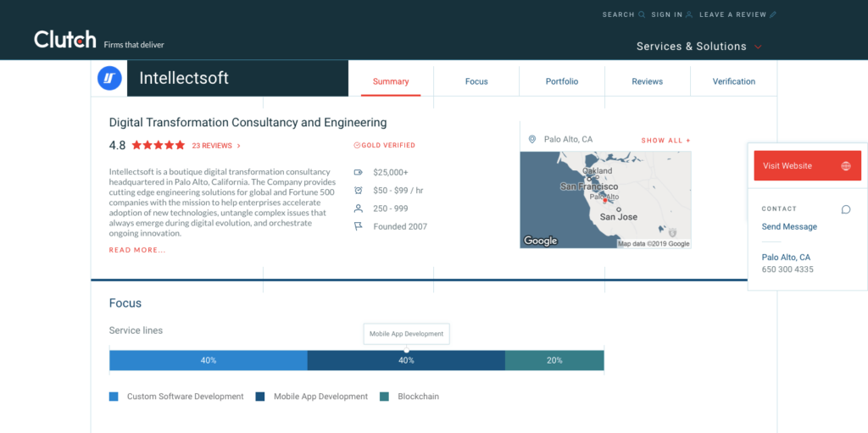
Task: Expand the Services & Solutions dropdown
Action: (699, 47)
